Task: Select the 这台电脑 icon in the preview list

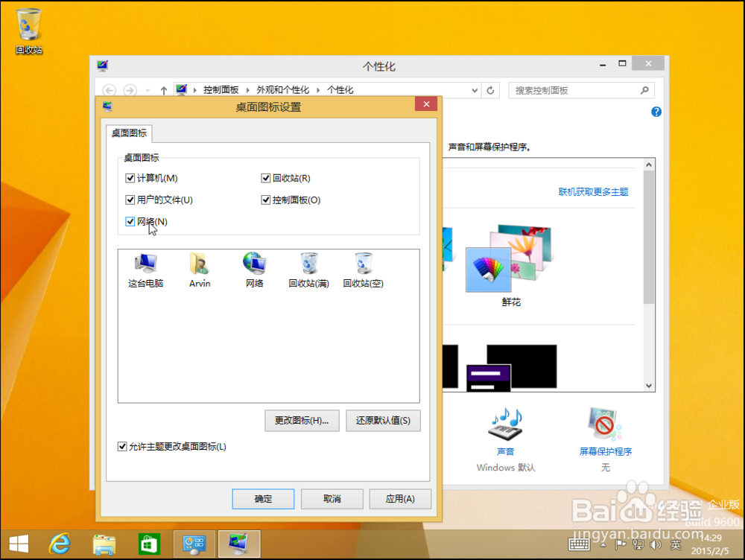Action: tap(145, 268)
